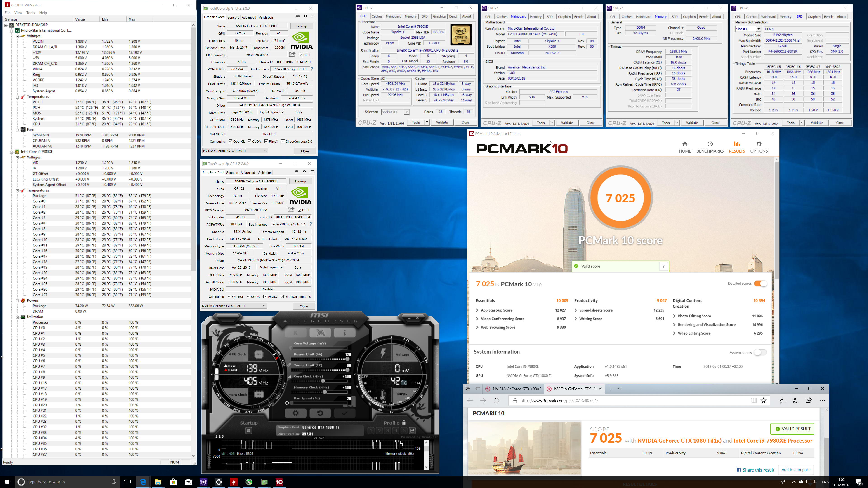Click refresh icon in top GPU-Z window

pos(305,16)
